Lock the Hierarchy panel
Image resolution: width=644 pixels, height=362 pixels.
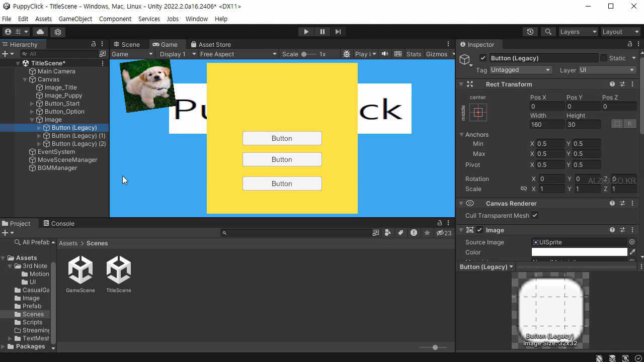94,44
